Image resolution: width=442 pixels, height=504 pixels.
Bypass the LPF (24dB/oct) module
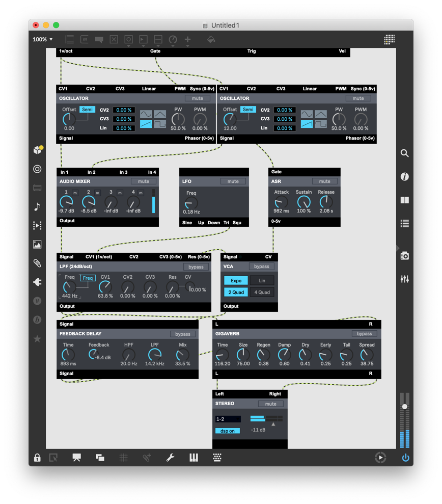(196, 267)
